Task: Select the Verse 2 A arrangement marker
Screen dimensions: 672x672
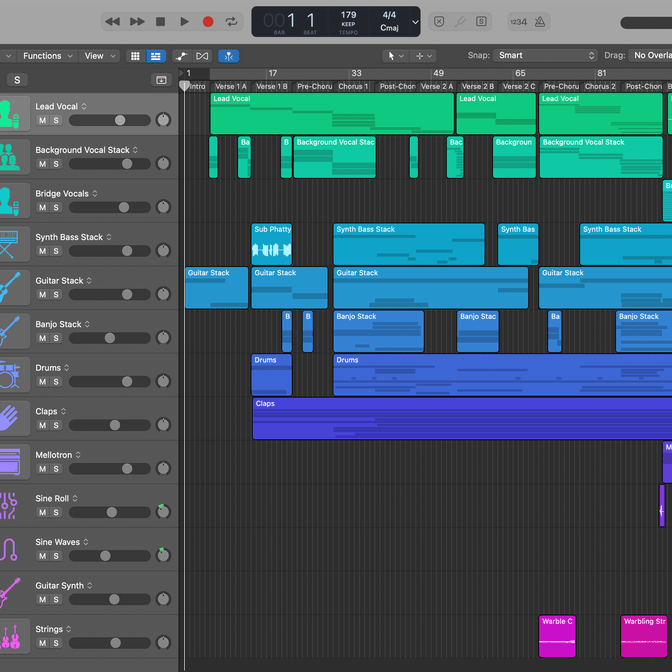Action: pos(436,87)
